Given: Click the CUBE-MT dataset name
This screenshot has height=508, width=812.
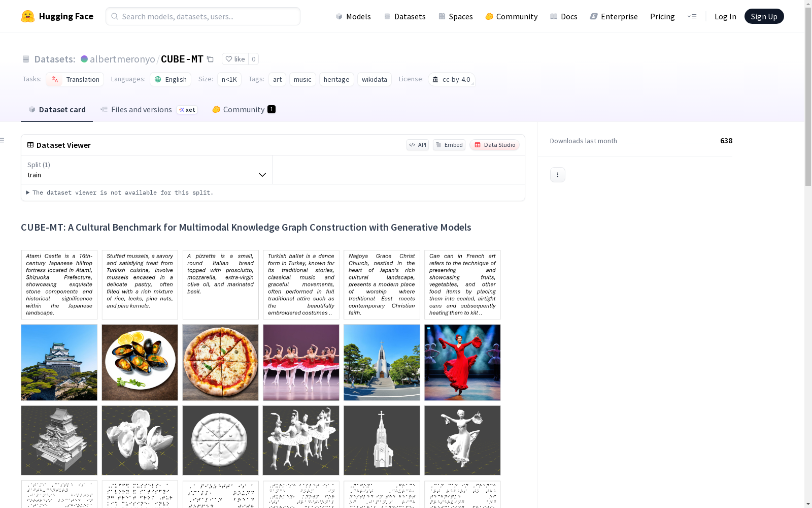Looking at the screenshot, I should click(x=182, y=59).
